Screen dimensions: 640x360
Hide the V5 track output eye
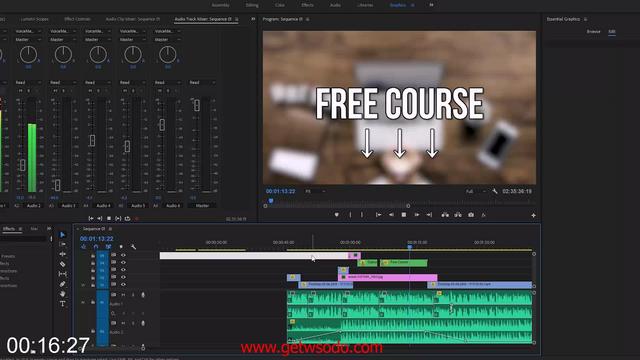coord(123,255)
